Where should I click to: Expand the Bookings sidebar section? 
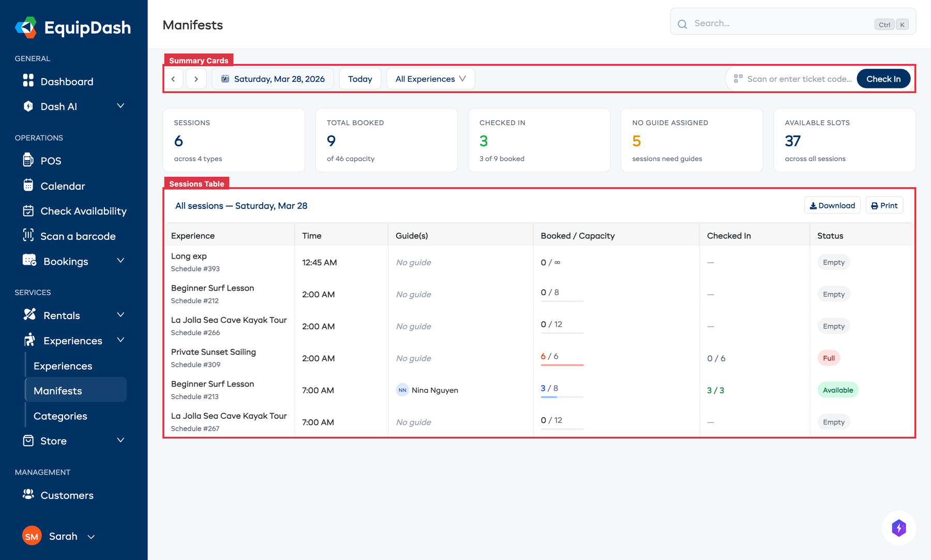121,261
